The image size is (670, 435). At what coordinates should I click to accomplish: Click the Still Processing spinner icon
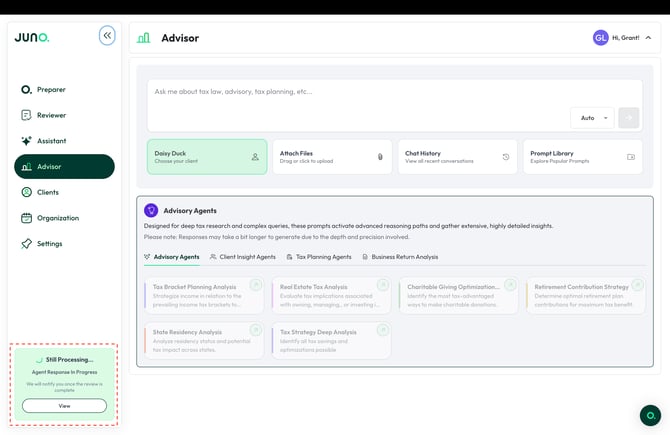[40, 360]
